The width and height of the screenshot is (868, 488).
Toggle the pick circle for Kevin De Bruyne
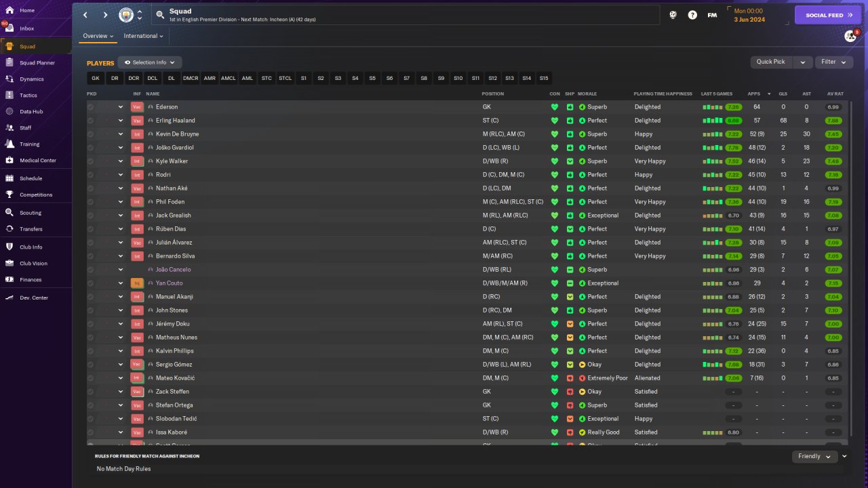[x=90, y=134]
